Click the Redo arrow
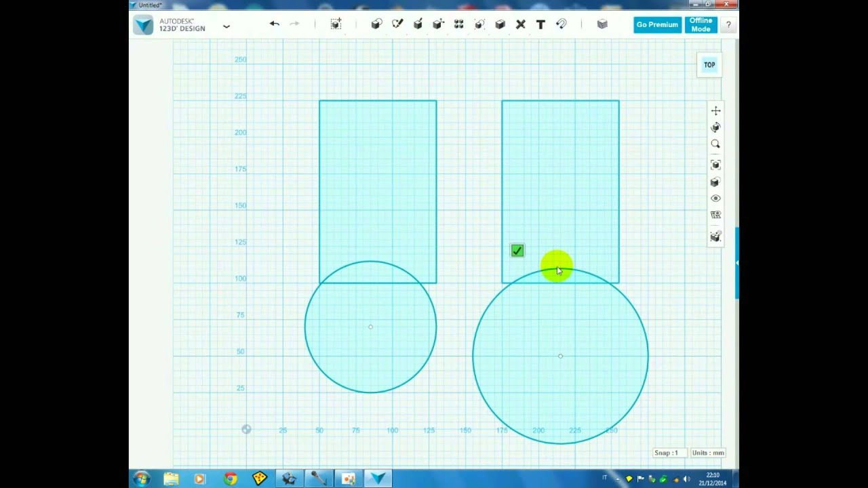868x488 pixels. pyautogui.click(x=294, y=24)
